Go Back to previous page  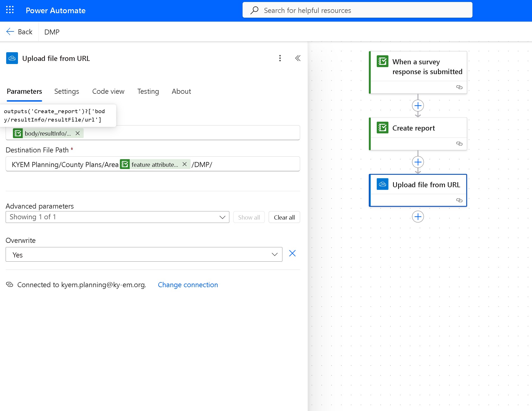(19, 32)
